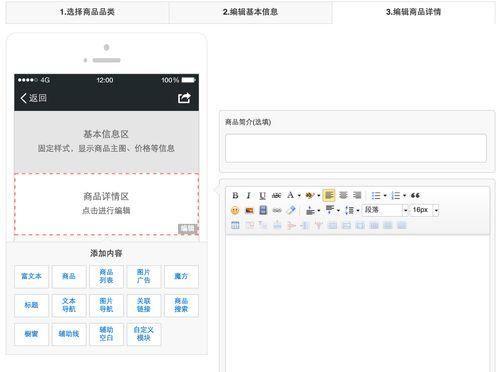Add a 魔方 module

coord(181,276)
